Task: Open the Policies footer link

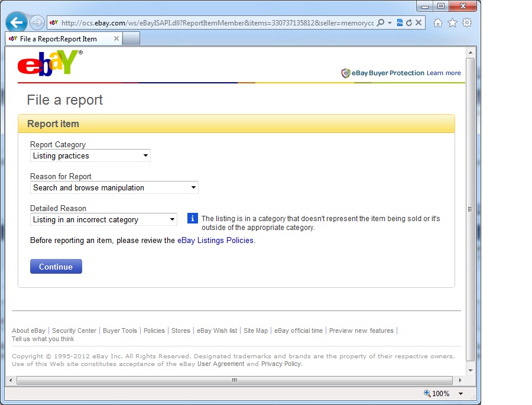Action: click(x=154, y=331)
